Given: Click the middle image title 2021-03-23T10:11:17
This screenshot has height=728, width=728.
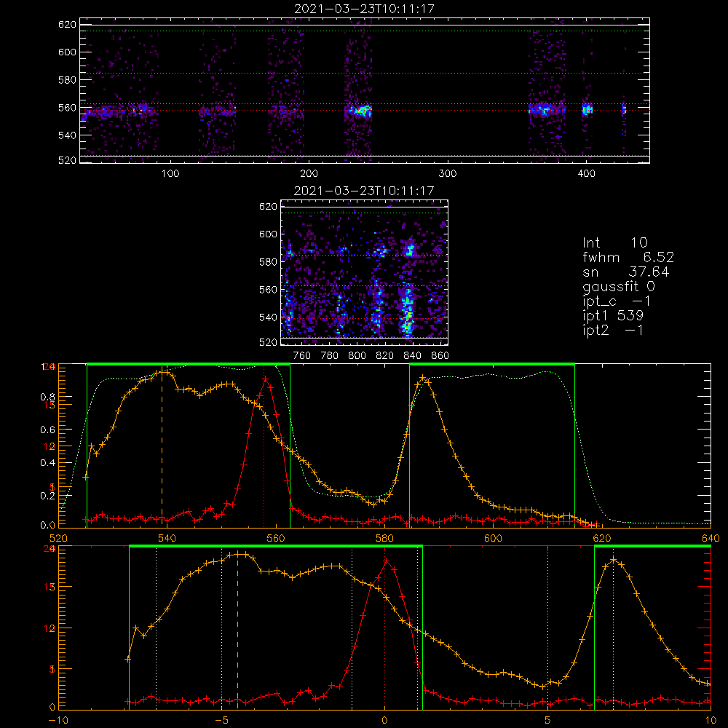Looking at the screenshot, I should (364, 190).
